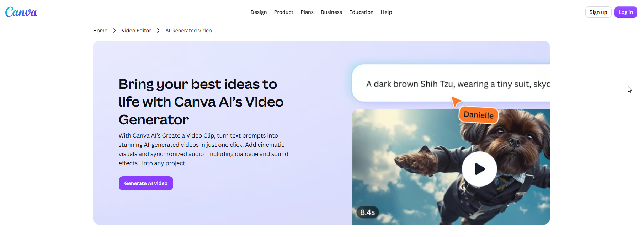Screen dimensions: 644x237
Task: Open the Help menu
Action: click(387, 12)
